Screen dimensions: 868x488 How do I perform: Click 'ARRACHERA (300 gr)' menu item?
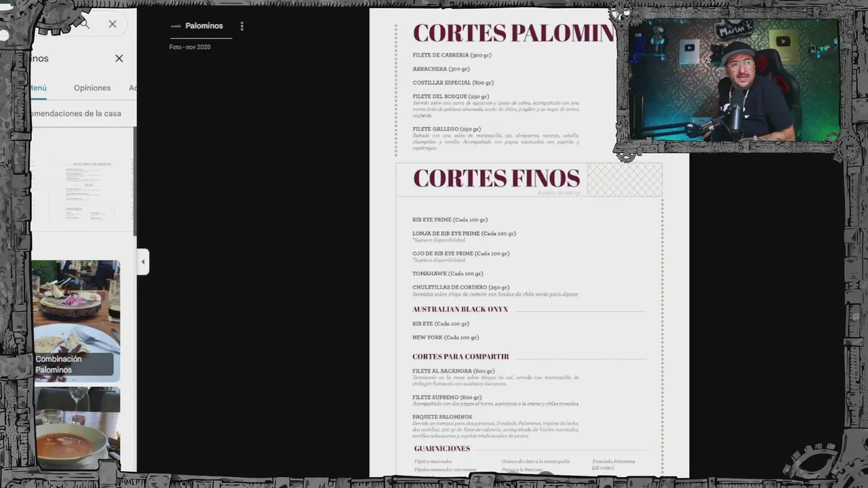441,69
